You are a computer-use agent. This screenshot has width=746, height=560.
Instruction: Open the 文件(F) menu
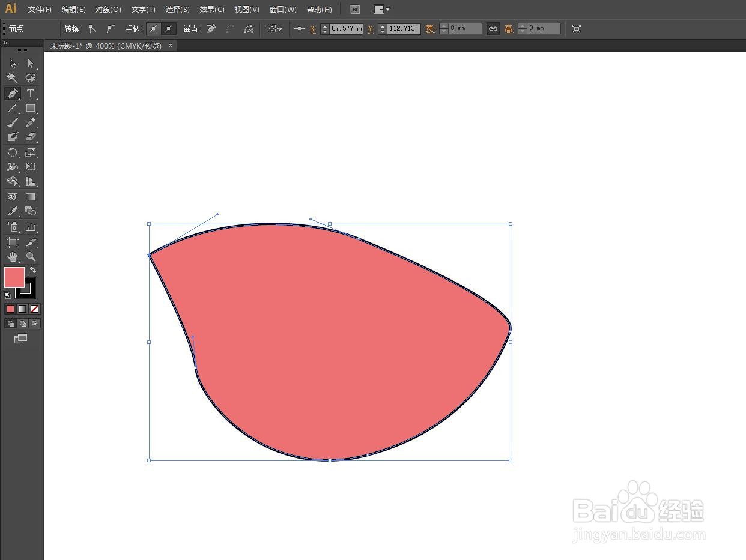tap(40, 10)
